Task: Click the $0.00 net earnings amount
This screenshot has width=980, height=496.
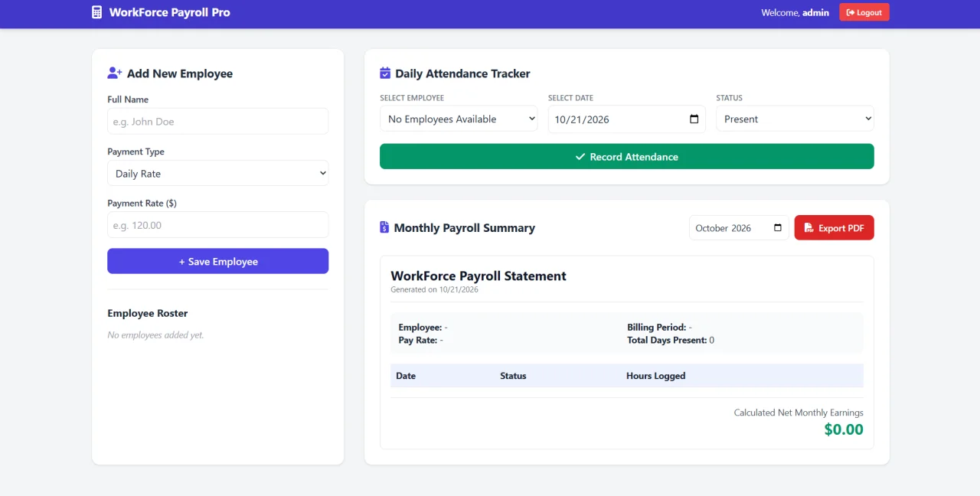Action: pos(844,429)
